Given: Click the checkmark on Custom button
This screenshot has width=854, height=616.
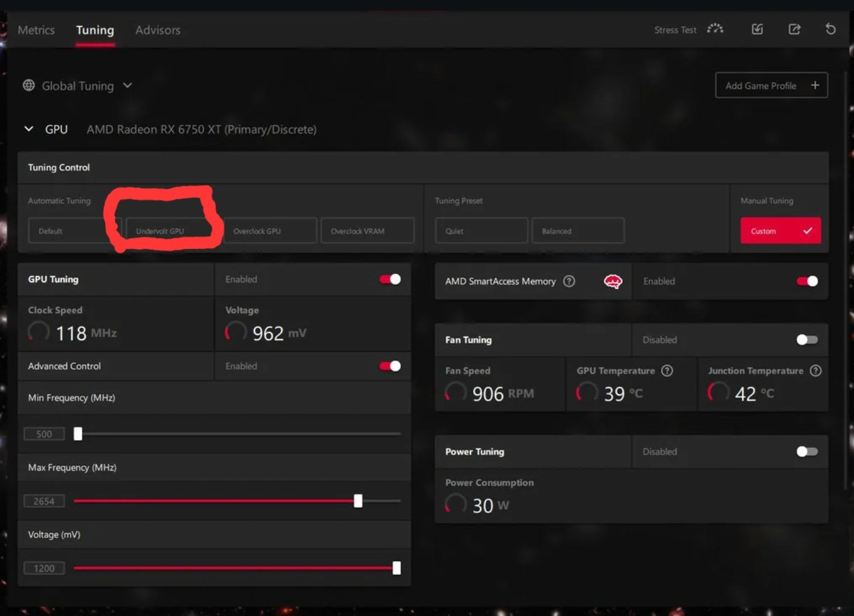Looking at the screenshot, I should (x=807, y=231).
